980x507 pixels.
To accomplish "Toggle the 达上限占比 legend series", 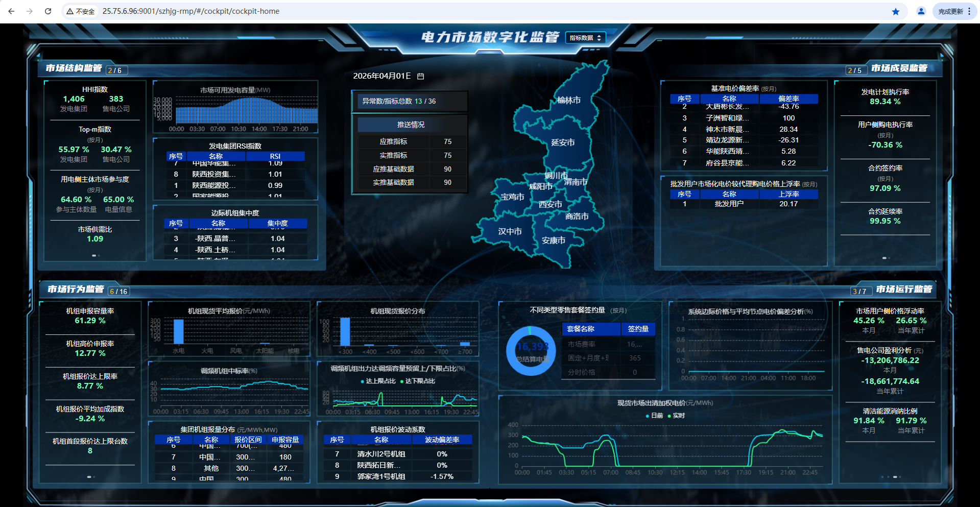I will (378, 381).
